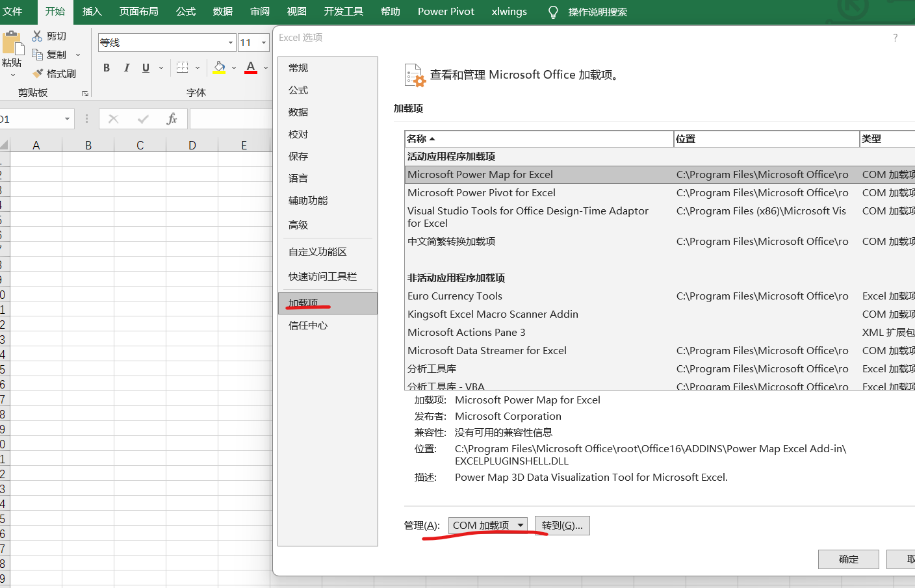Select the Visual Studio Tools for Office row
The image size is (915, 588).
(x=660, y=217)
